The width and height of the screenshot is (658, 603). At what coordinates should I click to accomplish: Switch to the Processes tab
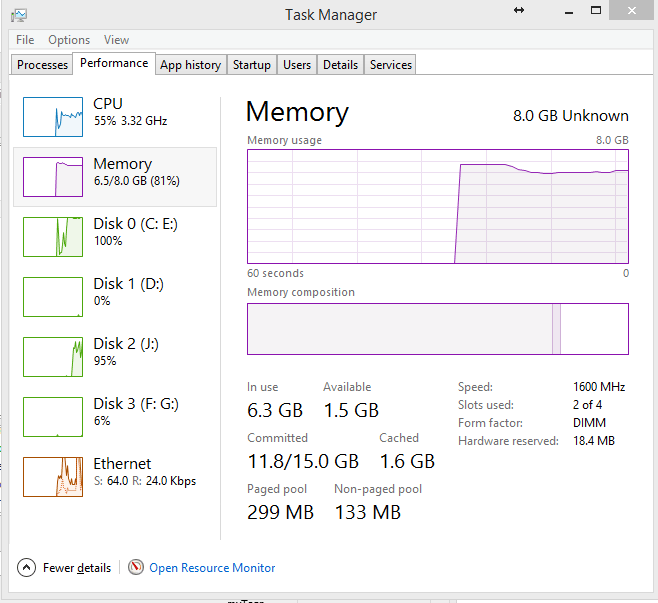pos(43,65)
